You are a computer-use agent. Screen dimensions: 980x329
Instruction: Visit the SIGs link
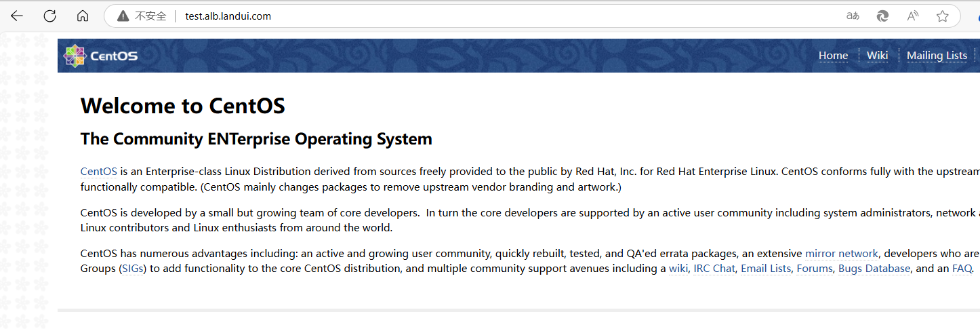click(134, 269)
